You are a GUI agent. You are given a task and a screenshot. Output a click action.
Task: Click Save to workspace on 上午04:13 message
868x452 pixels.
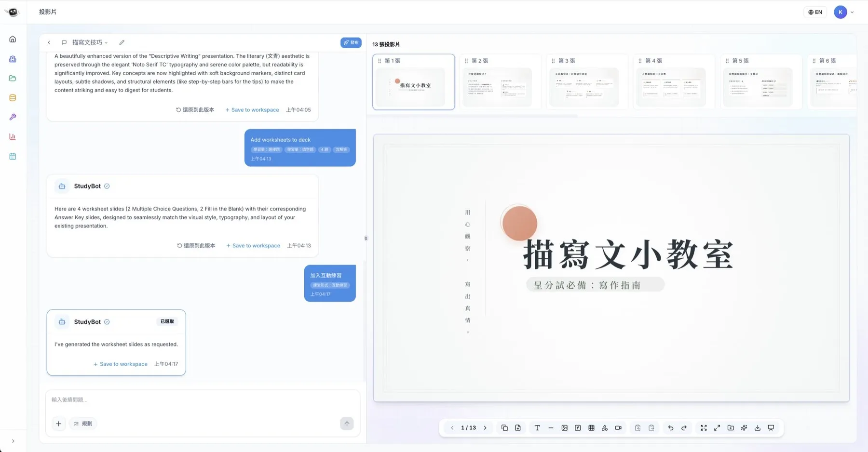click(253, 246)
